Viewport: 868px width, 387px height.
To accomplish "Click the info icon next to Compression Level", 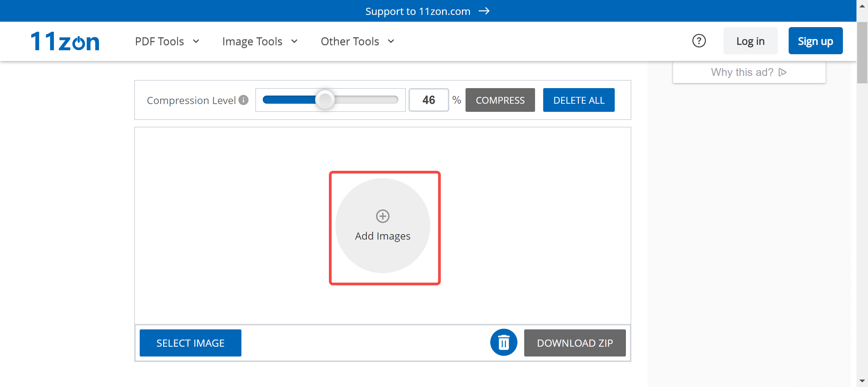I will click(243, 100).
